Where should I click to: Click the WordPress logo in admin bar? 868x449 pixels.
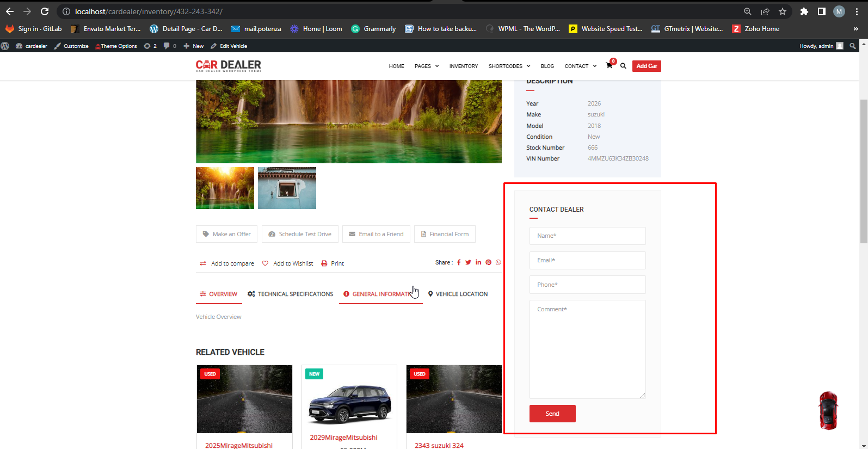point(5,46)
